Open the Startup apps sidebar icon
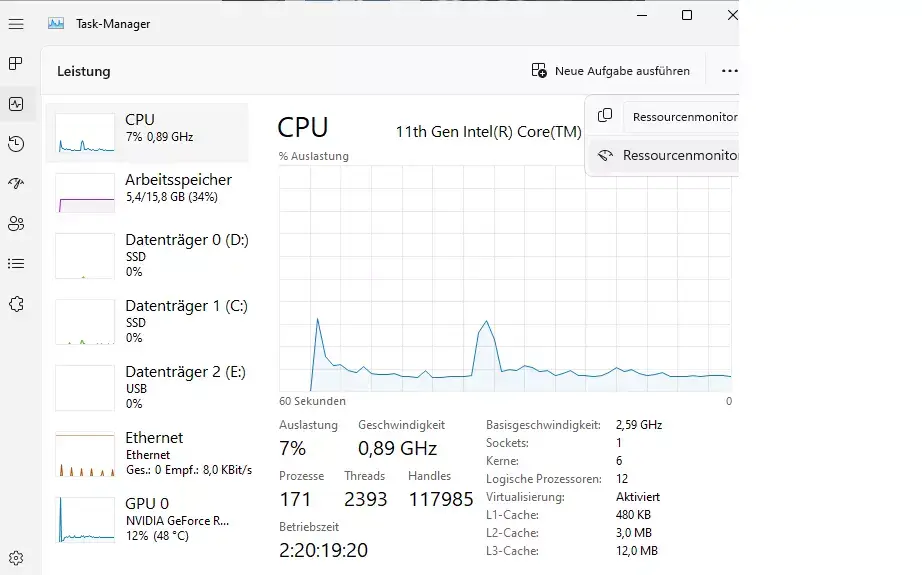The height and width of the screenshot is (575, 922). 16,183
